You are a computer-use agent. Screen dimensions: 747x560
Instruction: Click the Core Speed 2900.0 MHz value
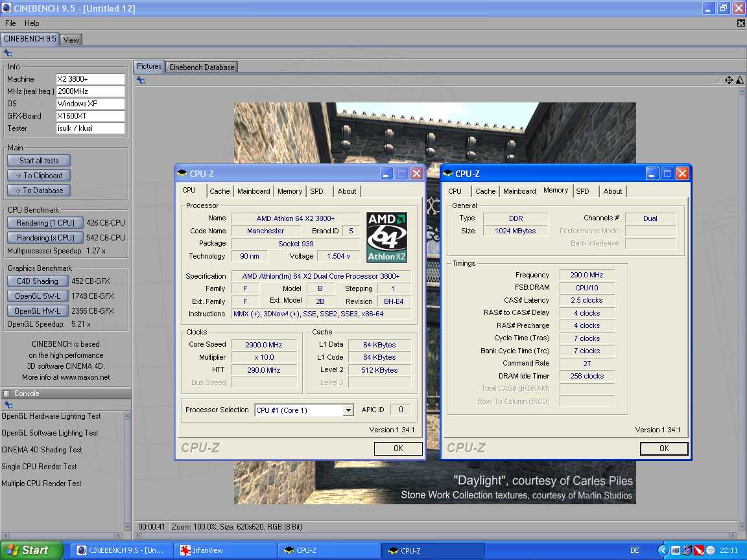pos(263,345)
